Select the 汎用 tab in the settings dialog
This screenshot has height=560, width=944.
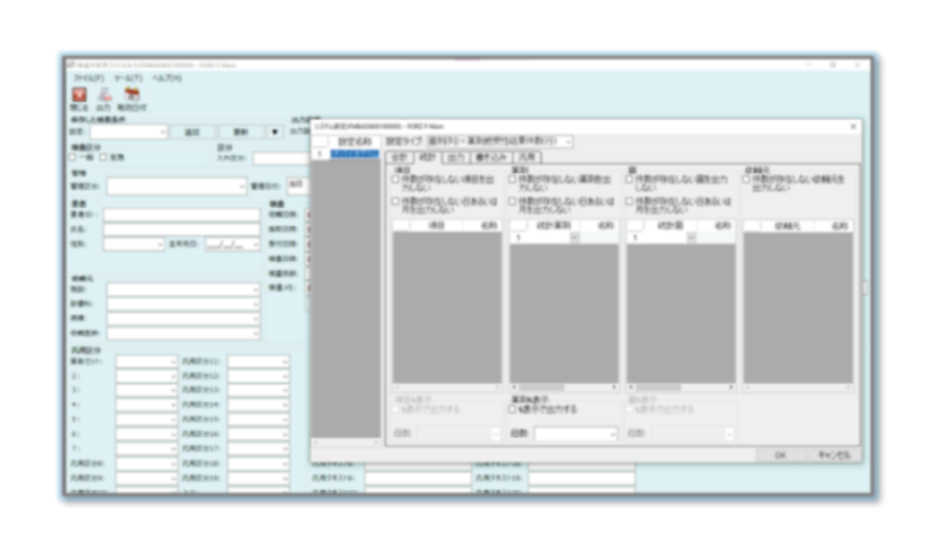pos(526,157)
